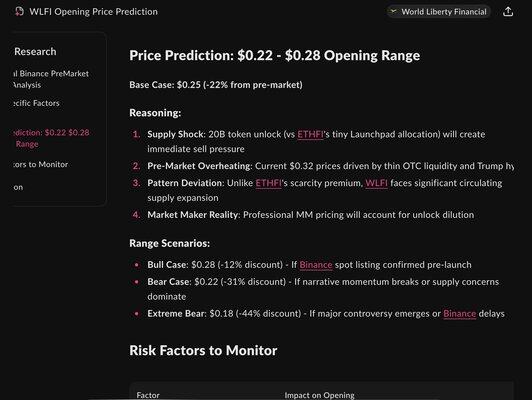Select the Specific Factors outline item
532x400 pixels.
tap(36, 103)
